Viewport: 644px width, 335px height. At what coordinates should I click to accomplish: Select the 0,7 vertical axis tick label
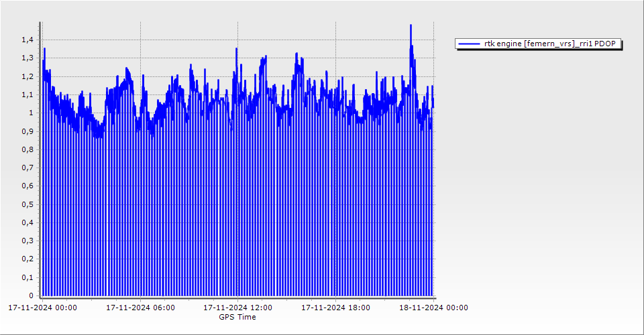[26, 167]
